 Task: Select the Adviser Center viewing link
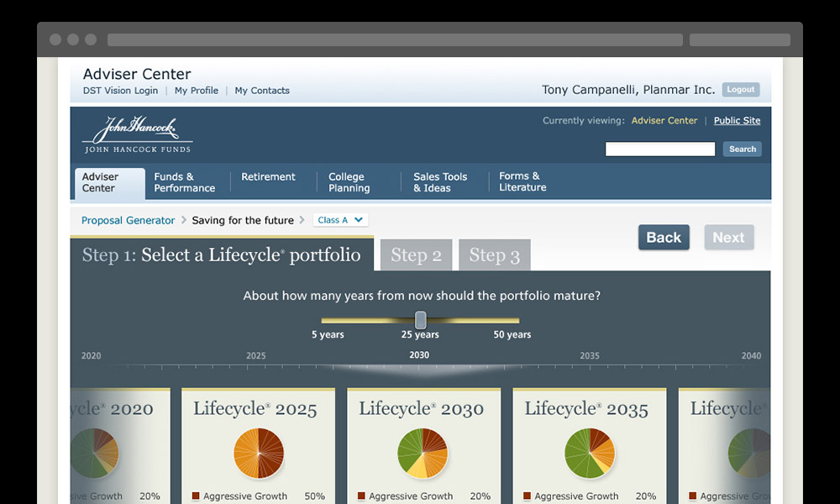(x=664, y=120)
